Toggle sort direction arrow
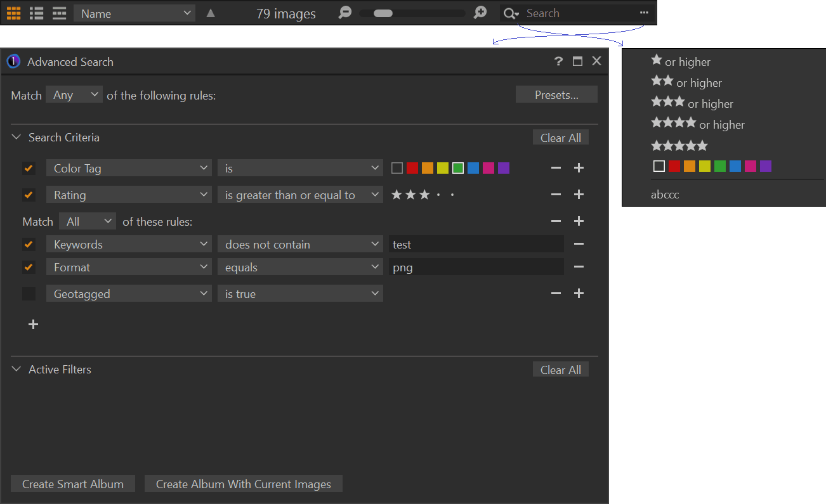The width and height of the screenshot is (826, 504). [x=211, y=13]
